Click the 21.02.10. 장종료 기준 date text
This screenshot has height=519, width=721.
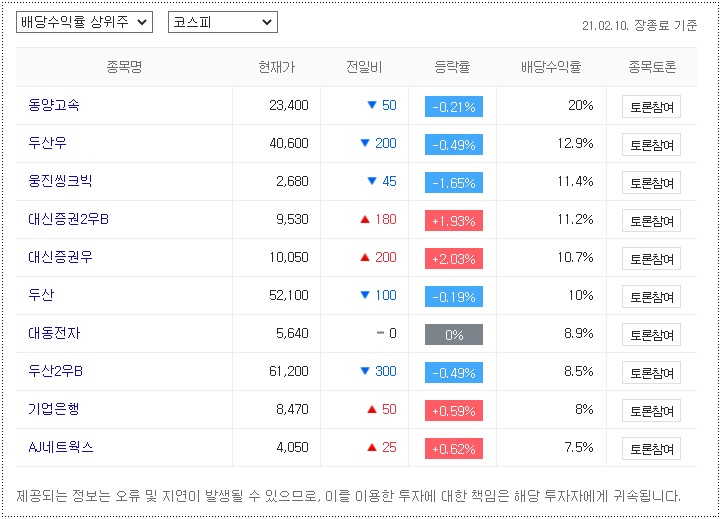point(639,25)
